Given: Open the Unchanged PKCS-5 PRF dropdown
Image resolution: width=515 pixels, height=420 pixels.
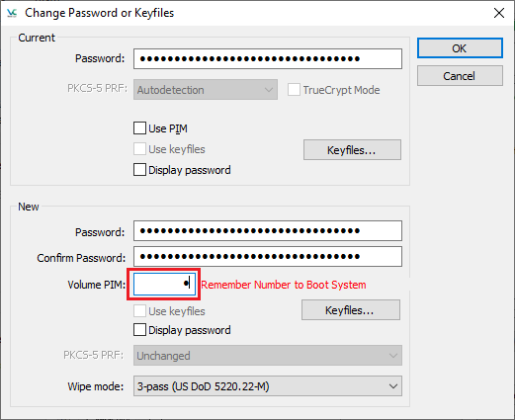Looking at the screenshot, I should coord(268,356).
